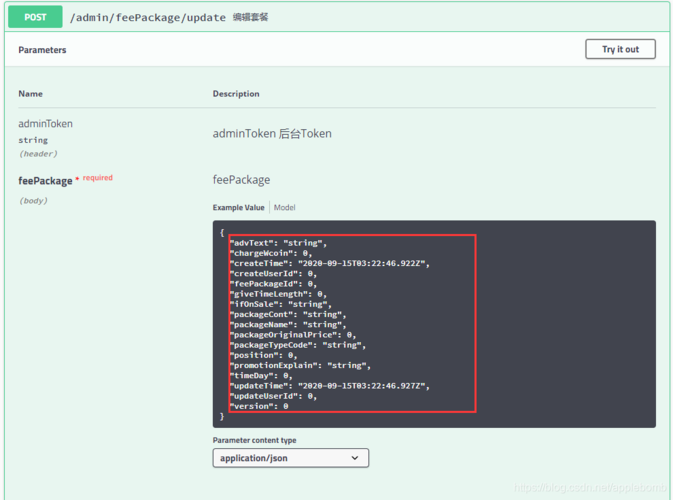Click the Try it out button
Screen dimensions: 673x500
(x=620, y=49)
